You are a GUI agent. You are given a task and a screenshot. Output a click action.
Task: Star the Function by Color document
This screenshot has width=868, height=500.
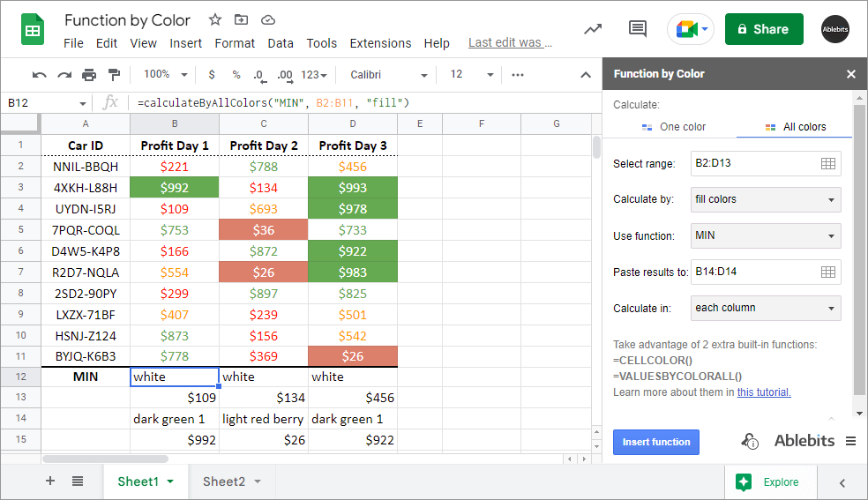coord(215,19)
